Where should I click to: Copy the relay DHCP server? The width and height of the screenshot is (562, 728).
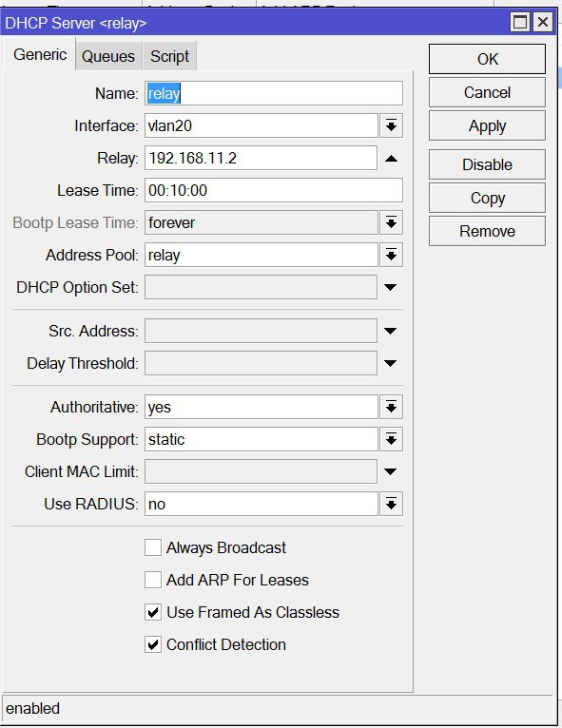[x=487, y=198]
